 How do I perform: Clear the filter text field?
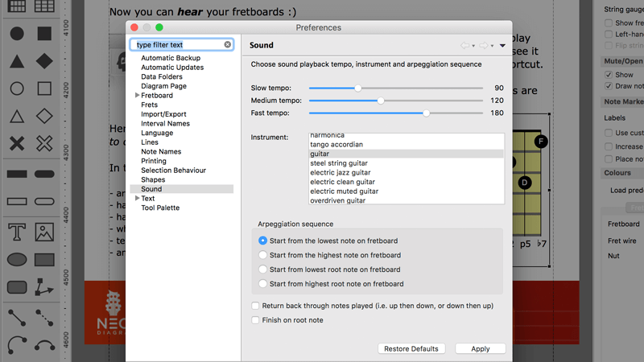228,44
